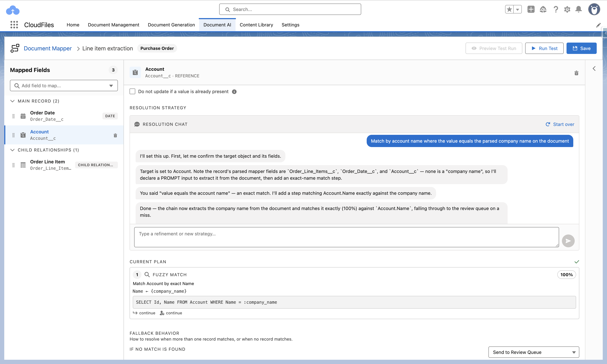Screen dimensions: 607x364
Task: Open the Document Generation tab
Action: tap(171, 25)
